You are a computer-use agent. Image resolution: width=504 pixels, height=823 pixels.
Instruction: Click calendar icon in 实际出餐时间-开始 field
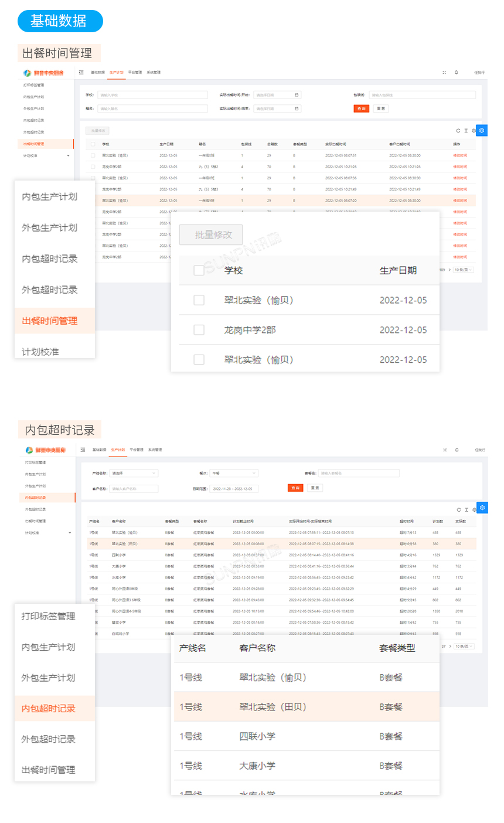click(297, 95)
